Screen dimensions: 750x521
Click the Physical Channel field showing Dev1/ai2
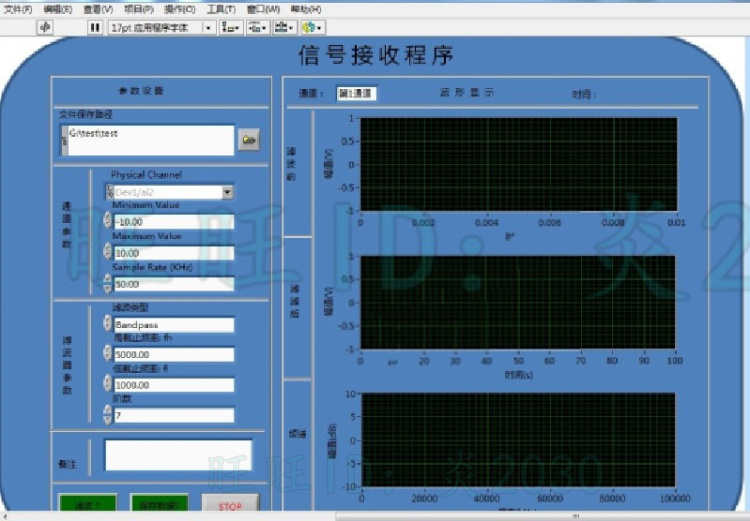[x=168, y=192]
